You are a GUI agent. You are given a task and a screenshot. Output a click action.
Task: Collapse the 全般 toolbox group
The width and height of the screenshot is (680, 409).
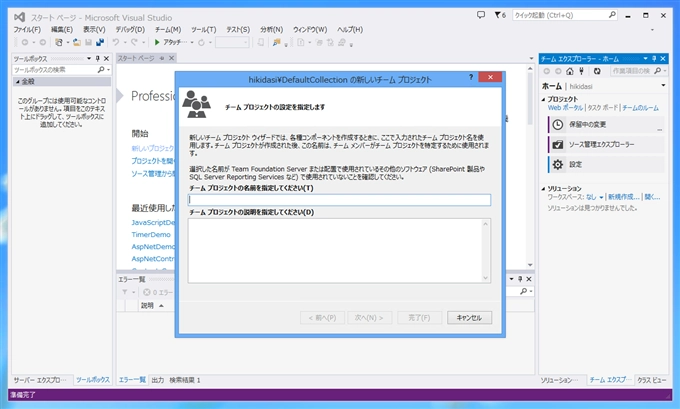click(x=18, y=81)
